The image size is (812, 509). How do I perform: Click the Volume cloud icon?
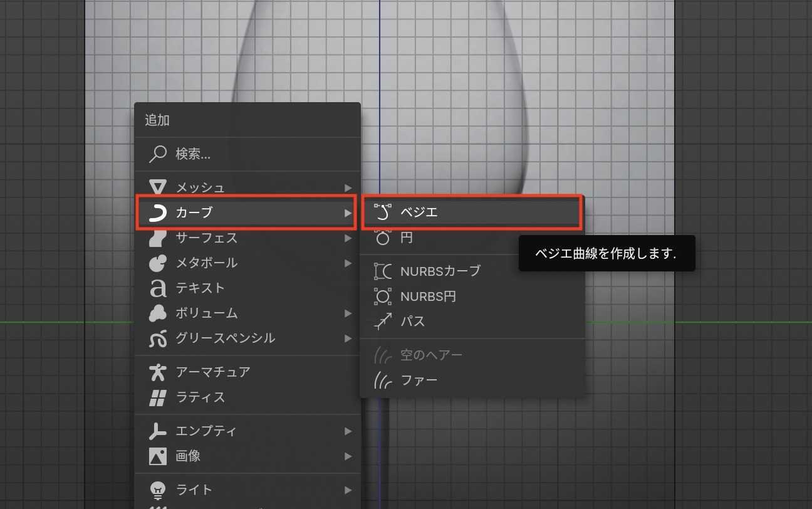[x=158, y=313]
